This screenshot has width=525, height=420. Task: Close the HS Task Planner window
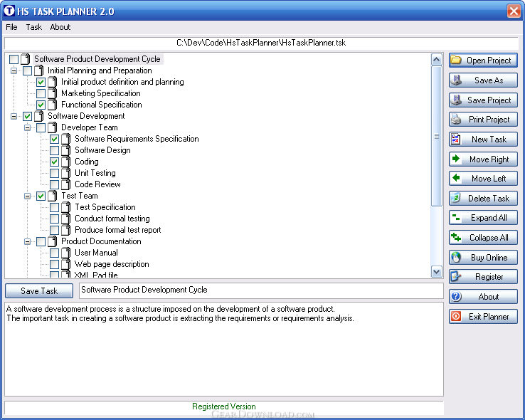(x=514, y=11)
